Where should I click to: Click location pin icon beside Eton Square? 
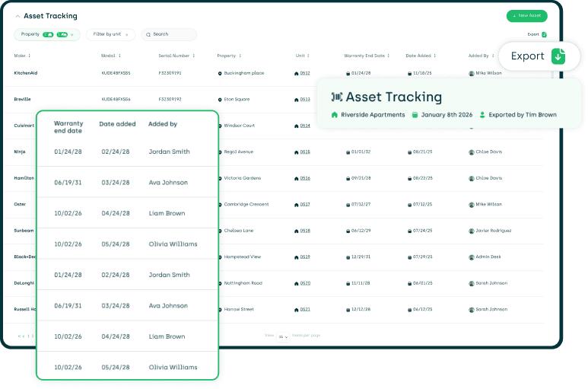pos(220,100)
